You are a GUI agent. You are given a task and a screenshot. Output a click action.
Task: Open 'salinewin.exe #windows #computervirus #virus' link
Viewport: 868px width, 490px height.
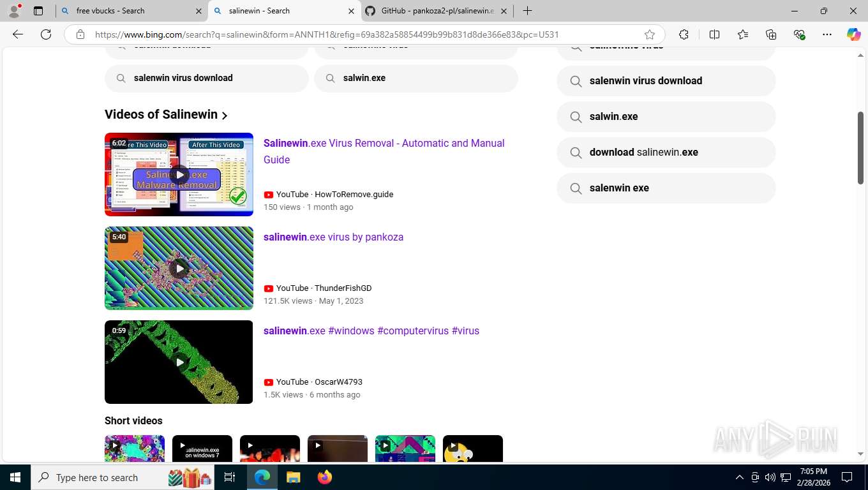371,330
